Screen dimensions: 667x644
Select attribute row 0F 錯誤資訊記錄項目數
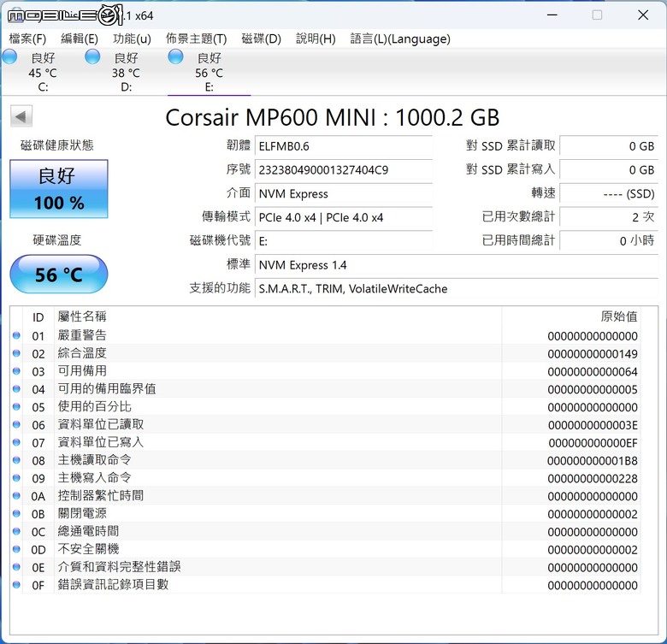[326, 585]
